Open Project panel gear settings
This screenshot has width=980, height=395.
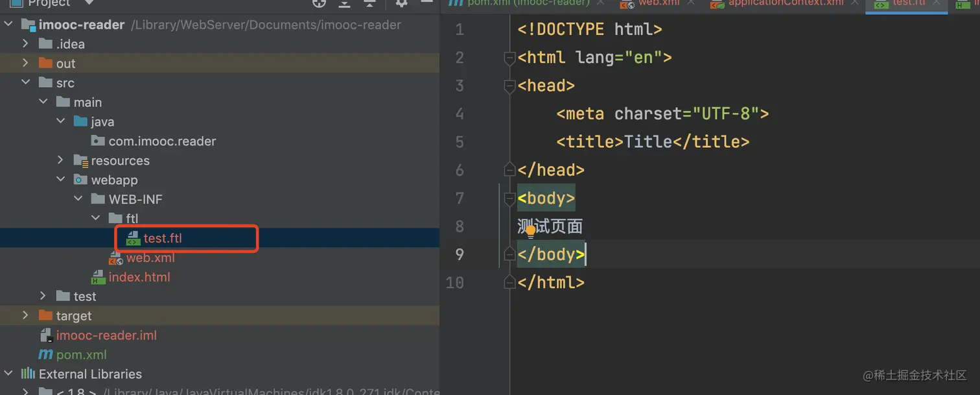point(402,3)
